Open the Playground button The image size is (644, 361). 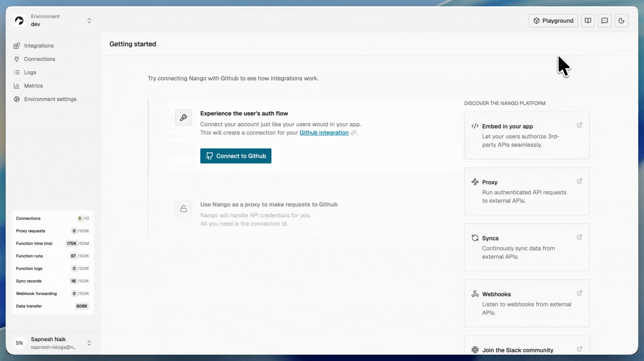tap(553, 21)
